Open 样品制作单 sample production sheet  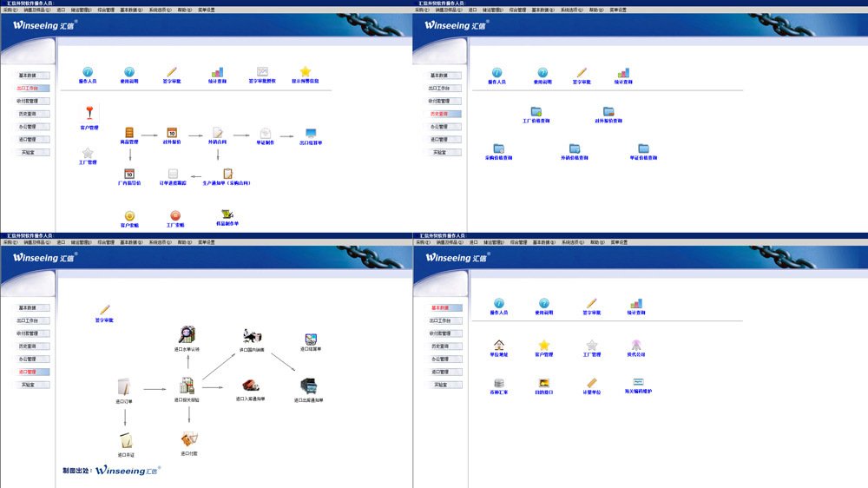tap(227, 214)
